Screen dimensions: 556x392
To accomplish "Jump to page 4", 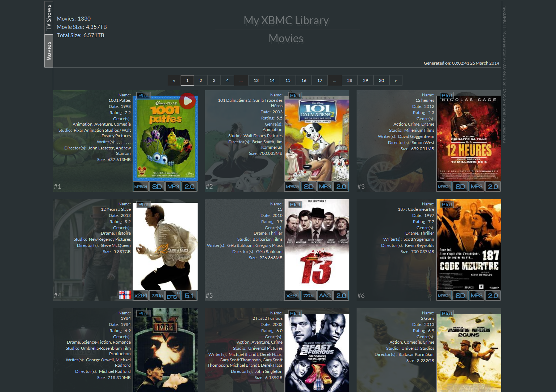I will [227, 80].
